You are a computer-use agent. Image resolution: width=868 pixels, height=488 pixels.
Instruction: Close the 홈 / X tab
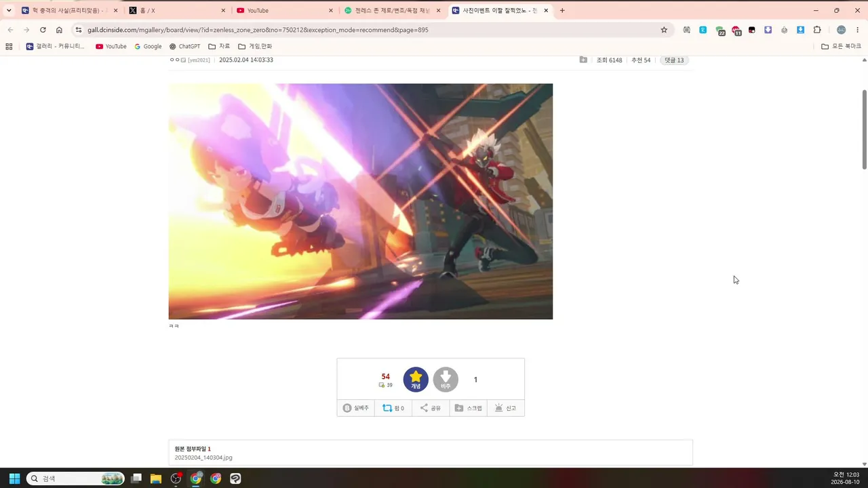(x=224, y=11)
